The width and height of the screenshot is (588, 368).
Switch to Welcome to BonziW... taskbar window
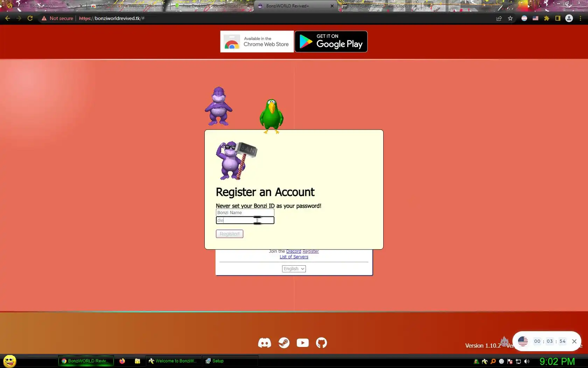[173, 361]
